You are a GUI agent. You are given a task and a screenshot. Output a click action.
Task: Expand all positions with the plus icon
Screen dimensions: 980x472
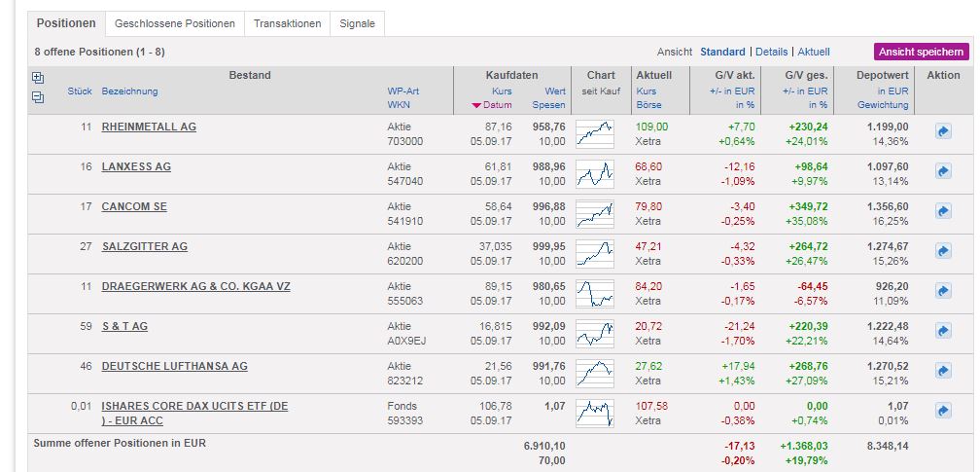pyautogui.click(x=38, y=78)
